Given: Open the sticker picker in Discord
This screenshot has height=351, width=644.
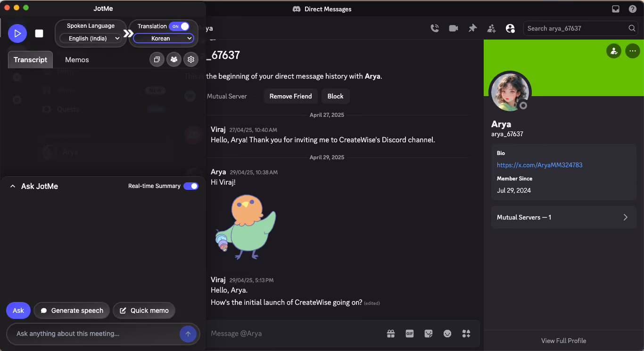Looking at the screenshot, I should click(x=429, y=334).
